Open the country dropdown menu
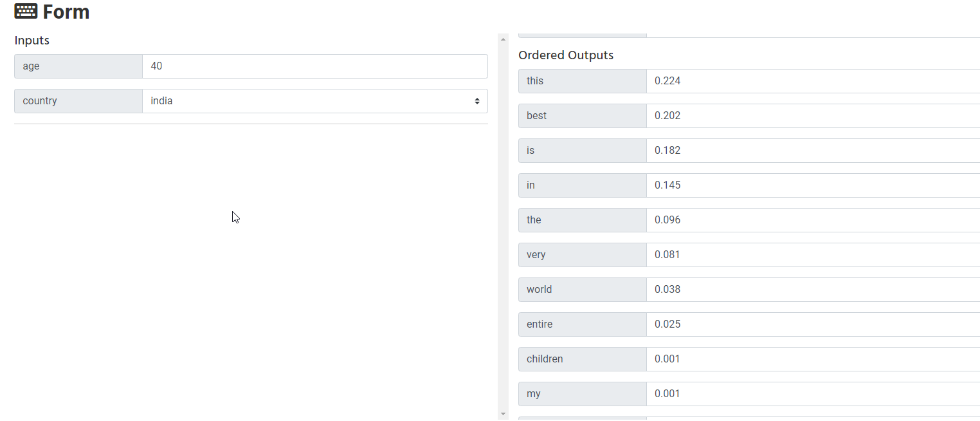 pyautogui.click(x=315, y=101)
